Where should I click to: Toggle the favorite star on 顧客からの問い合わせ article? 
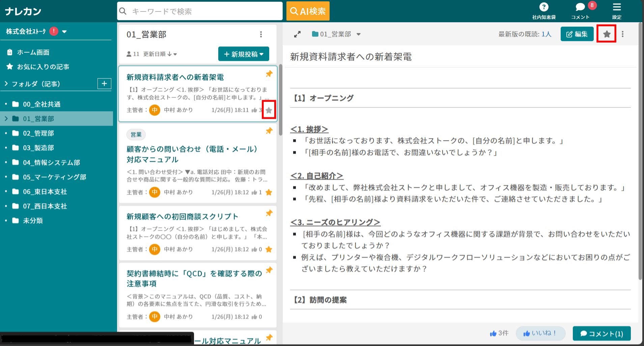tap(269, 192)
